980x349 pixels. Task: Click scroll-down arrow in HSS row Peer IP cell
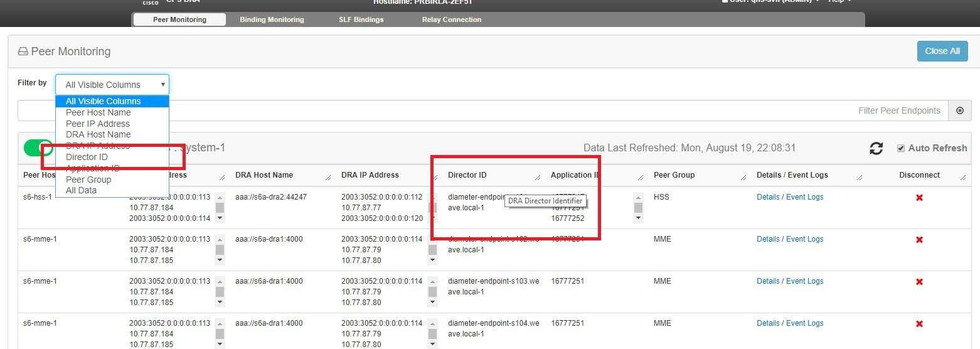coord(220,218)
